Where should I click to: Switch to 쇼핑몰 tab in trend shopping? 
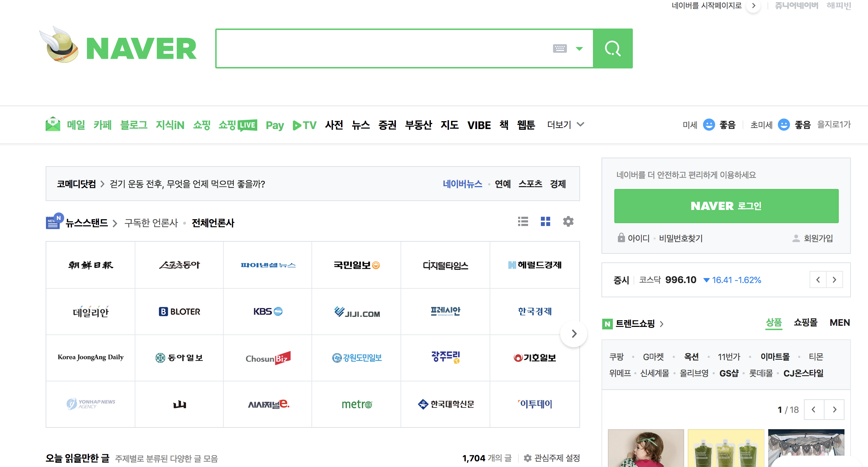pyautogui.click(x=805, y=323)
